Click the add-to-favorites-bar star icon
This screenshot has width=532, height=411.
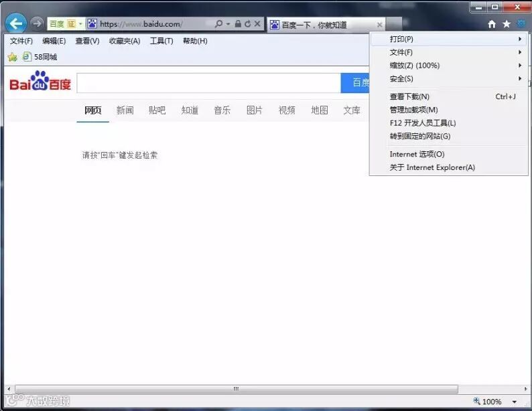click(x=13, y=57)
